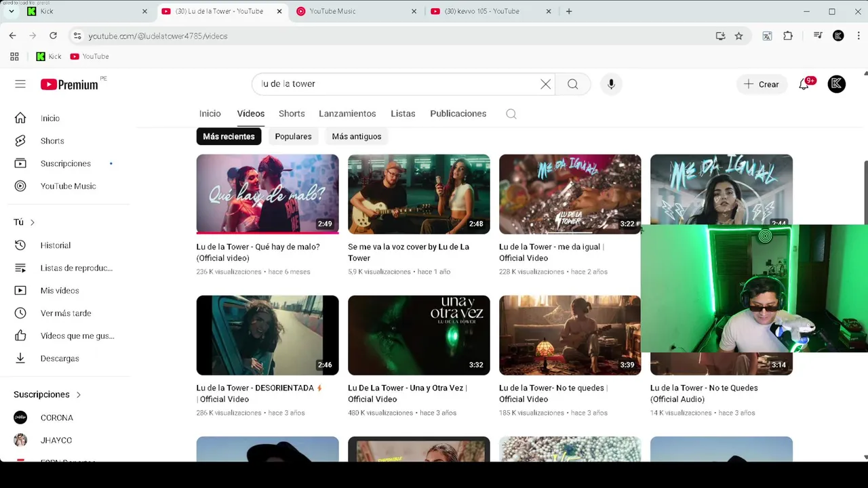Open 'me da igual | Official Video' title
868x488 pixels.
point(551,252)
